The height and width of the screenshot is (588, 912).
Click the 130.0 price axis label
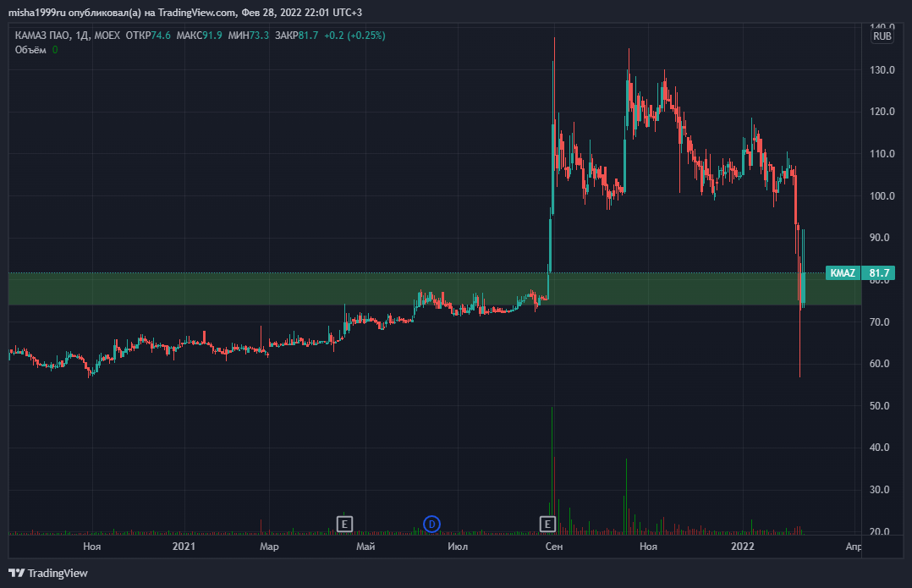click(x=882, y=69)
